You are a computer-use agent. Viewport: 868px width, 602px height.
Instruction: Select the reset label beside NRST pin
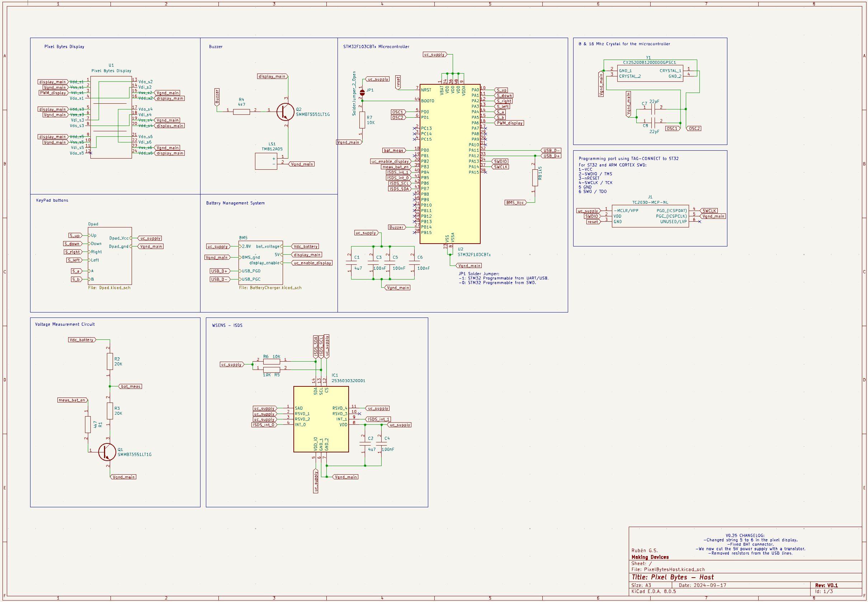398,83
